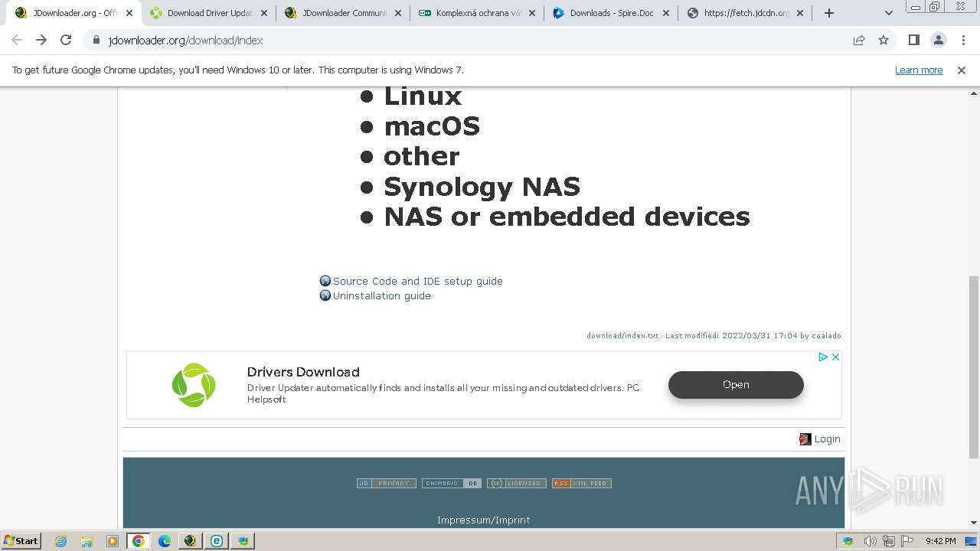980x551 pixels.
Task: Click the ad Open button
Action: [x=736, y=385]
